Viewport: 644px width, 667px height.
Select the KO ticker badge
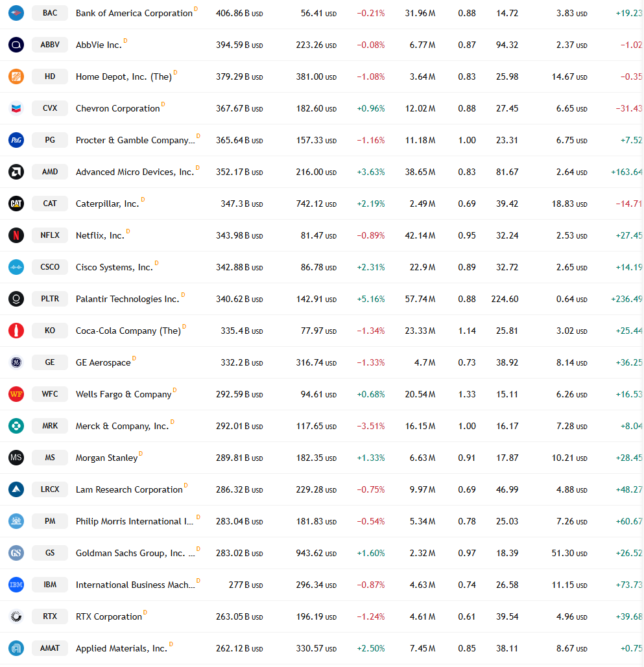50,331
